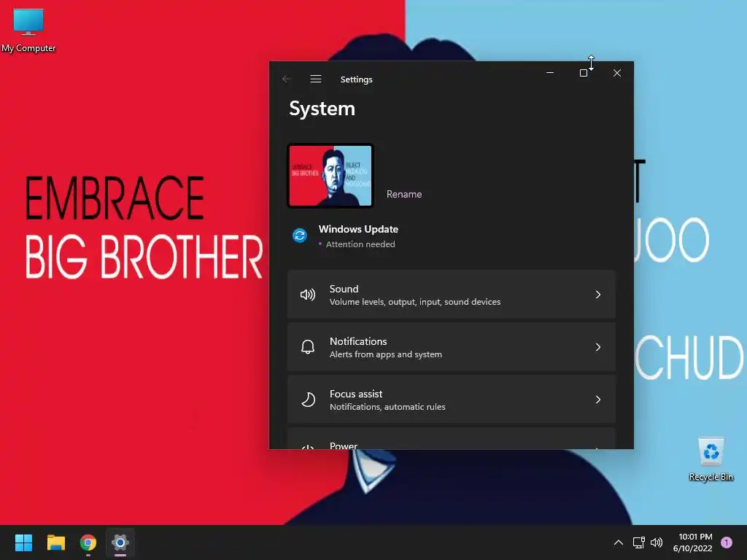Expand the Sound settings chevron

tap(598, 295)
